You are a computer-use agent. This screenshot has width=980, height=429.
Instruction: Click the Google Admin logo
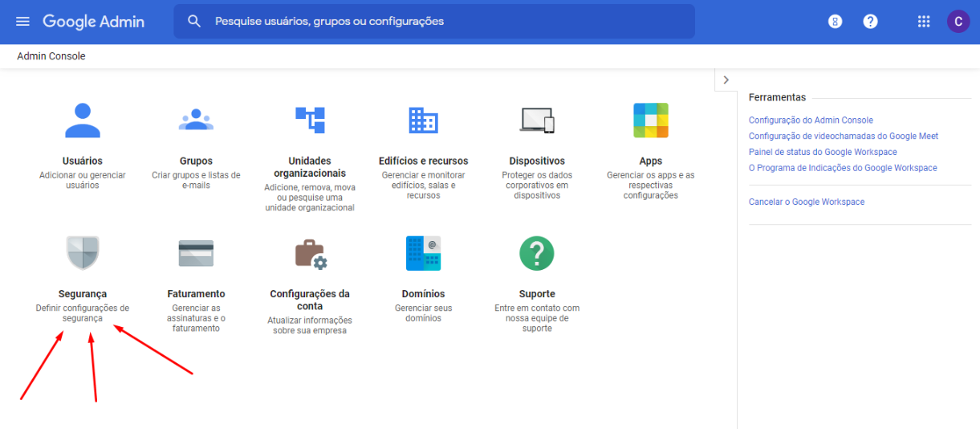tap(94, 22)
